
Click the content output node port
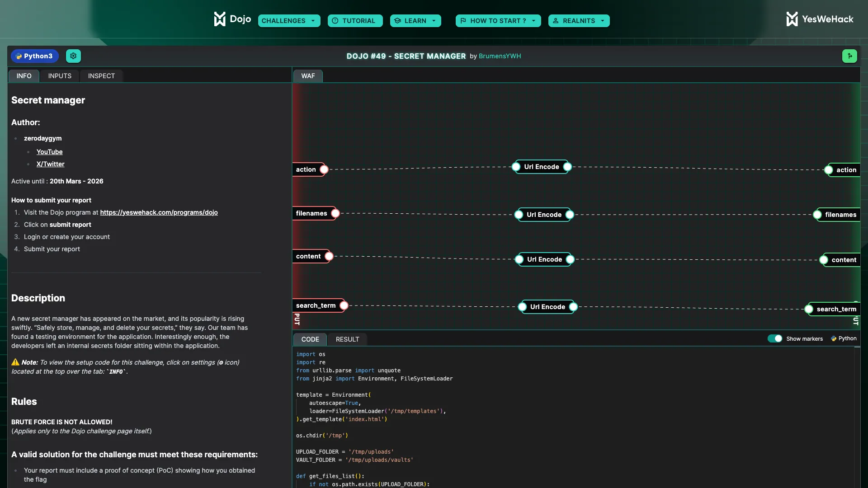(x=824, y=260)
